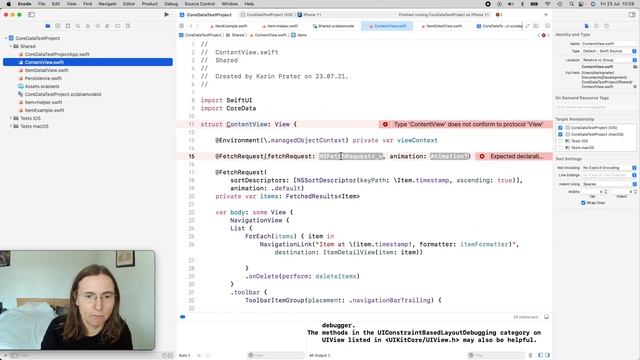Toggle the console pane icon
This screenshot has width=640, height=360.
click(547, 355)
